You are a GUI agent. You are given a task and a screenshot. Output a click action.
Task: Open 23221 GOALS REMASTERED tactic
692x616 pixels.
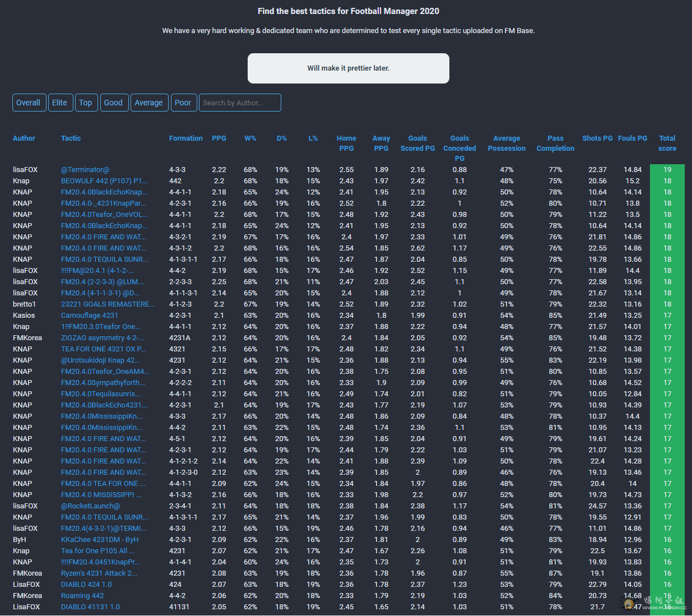pyautogui.click(x=108, y=304)
